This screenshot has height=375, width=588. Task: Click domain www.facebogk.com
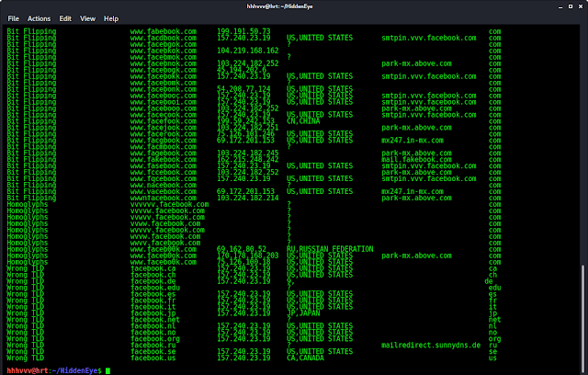coord(164,70)
